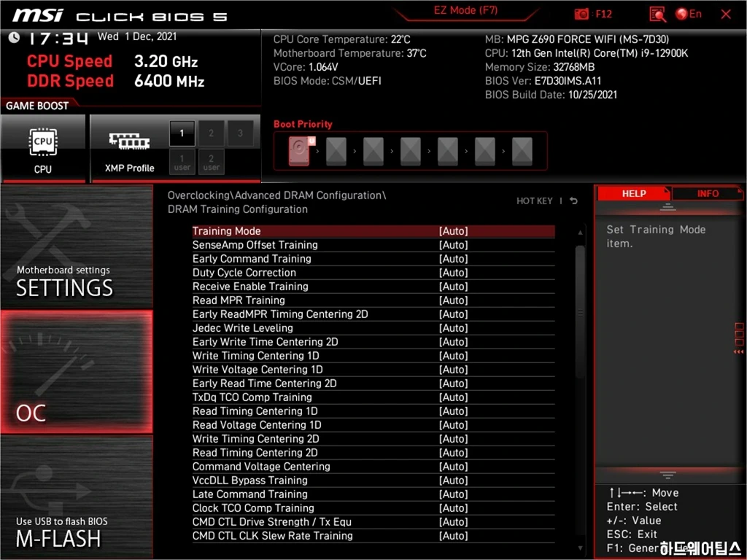Select XMP profile 2

pos(211,133)
